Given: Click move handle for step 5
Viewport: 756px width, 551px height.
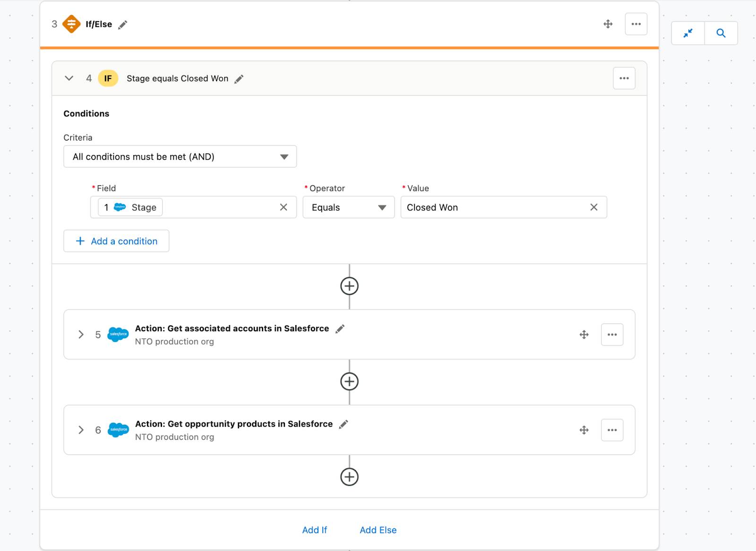Looking at the screenshot, I should click(584, 335).
